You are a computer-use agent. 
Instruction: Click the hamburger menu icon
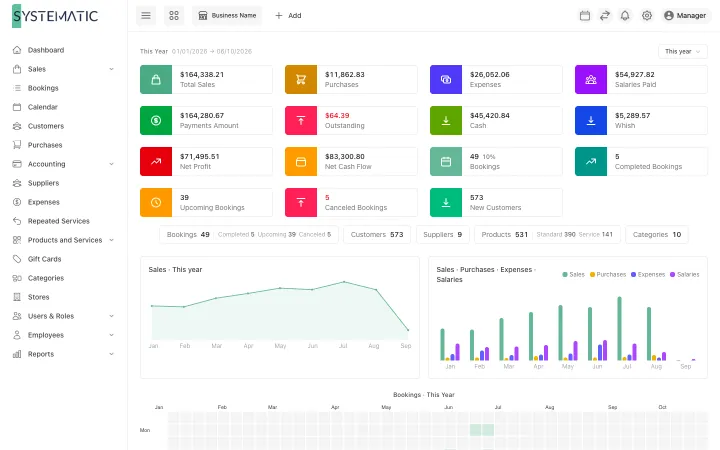[x=146, y=16]
